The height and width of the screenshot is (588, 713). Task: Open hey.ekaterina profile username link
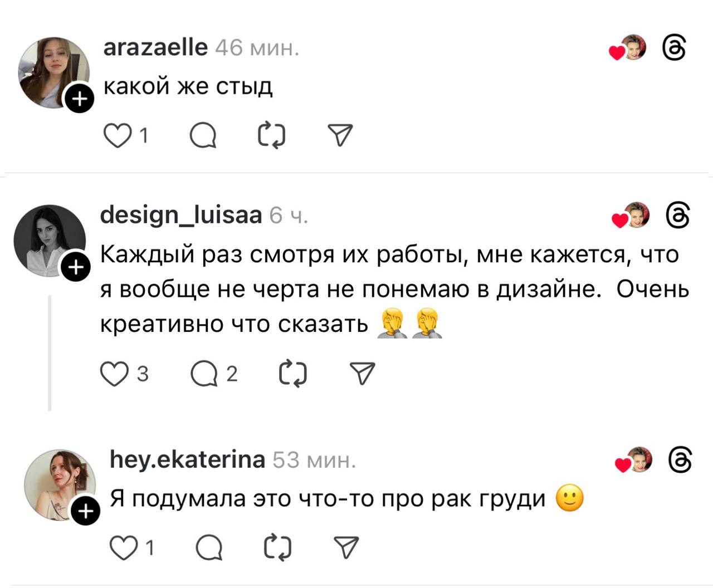(187, 459)
